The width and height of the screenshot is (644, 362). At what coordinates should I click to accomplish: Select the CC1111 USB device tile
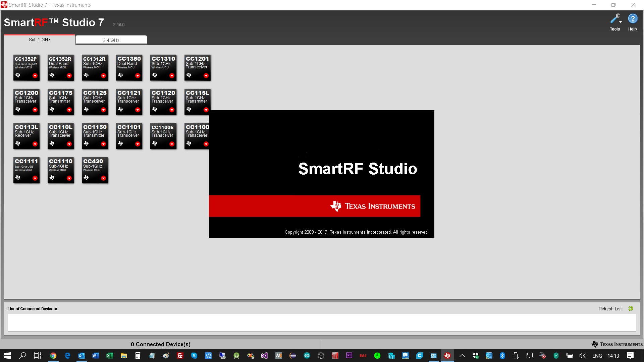click(26, 170)
